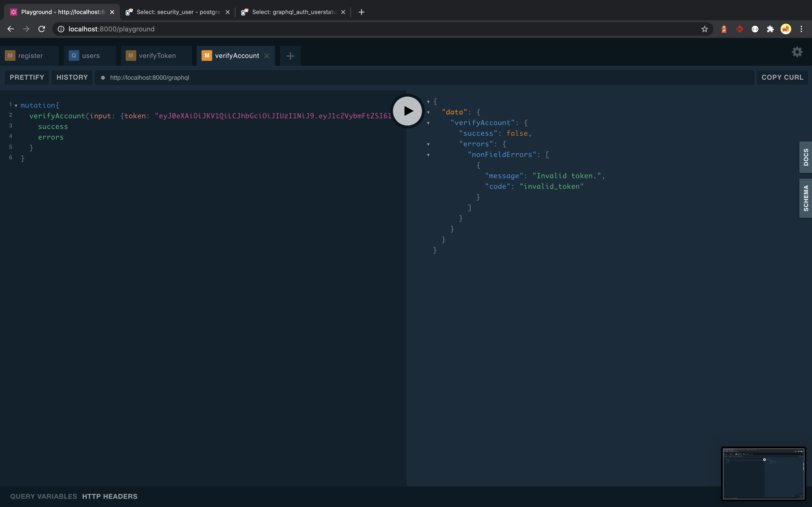Open the HISTORY panel
The width and height of the screenshot is (812, 507).
pyautogui.click(x=72, y=77)
